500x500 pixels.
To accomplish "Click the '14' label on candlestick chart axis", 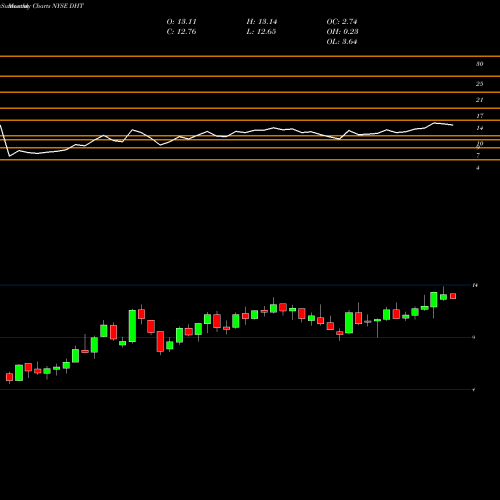I will tap(475, 285).
